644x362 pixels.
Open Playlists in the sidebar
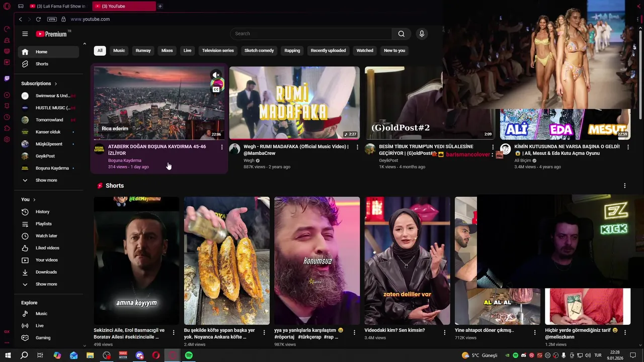[x=48, y=224]
